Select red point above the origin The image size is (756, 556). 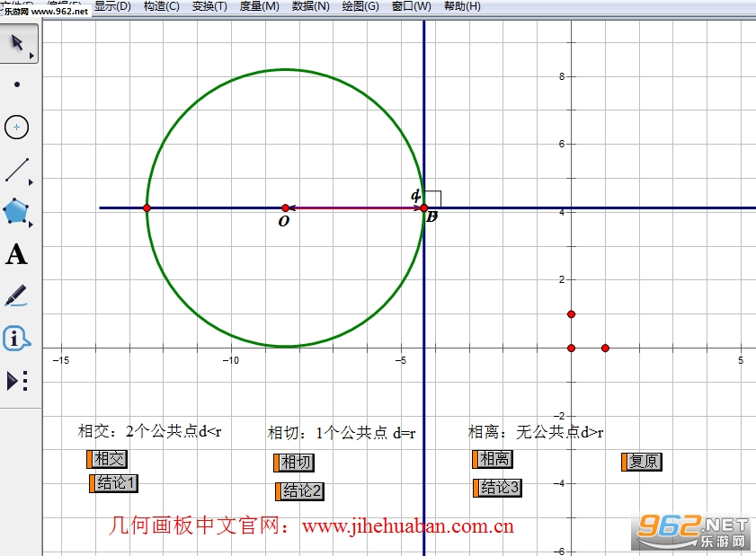572,314
